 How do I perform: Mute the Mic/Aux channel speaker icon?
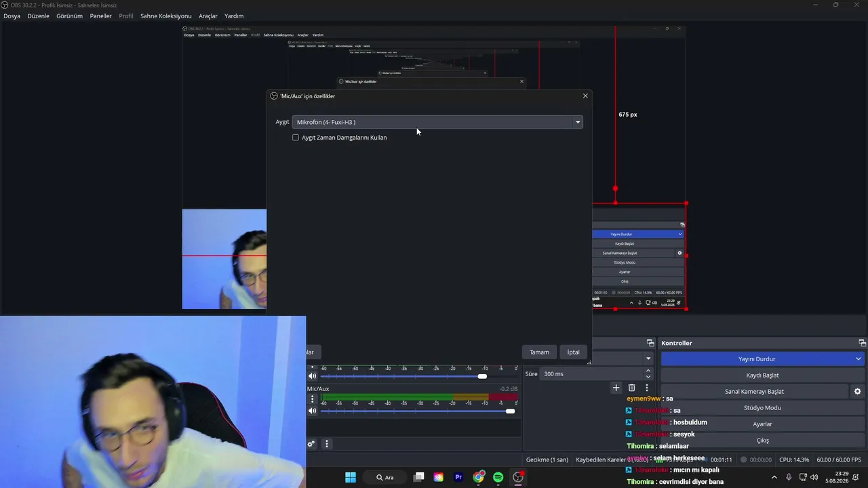point(313,411)
